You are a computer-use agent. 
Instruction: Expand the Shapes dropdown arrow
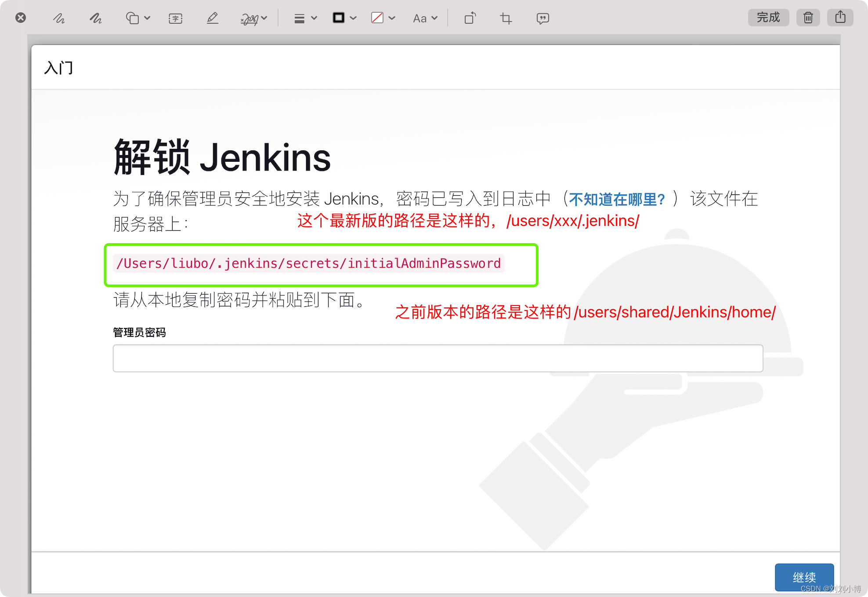click(147, 18)
